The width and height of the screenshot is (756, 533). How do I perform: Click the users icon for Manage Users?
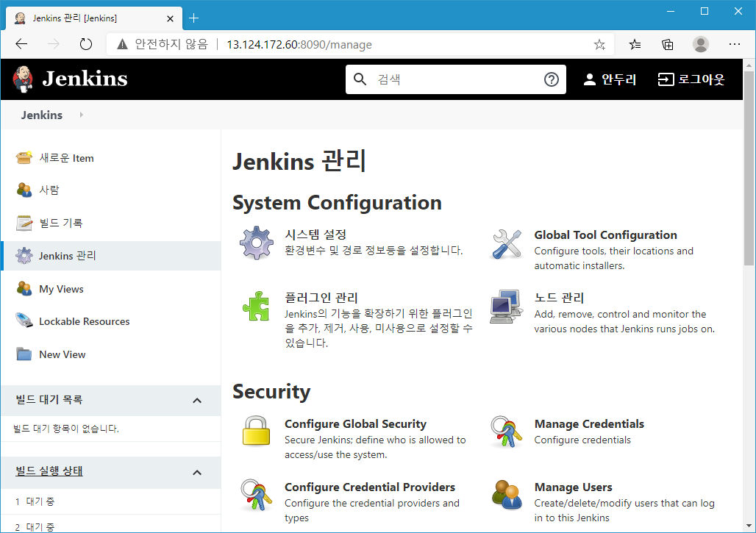506,495
